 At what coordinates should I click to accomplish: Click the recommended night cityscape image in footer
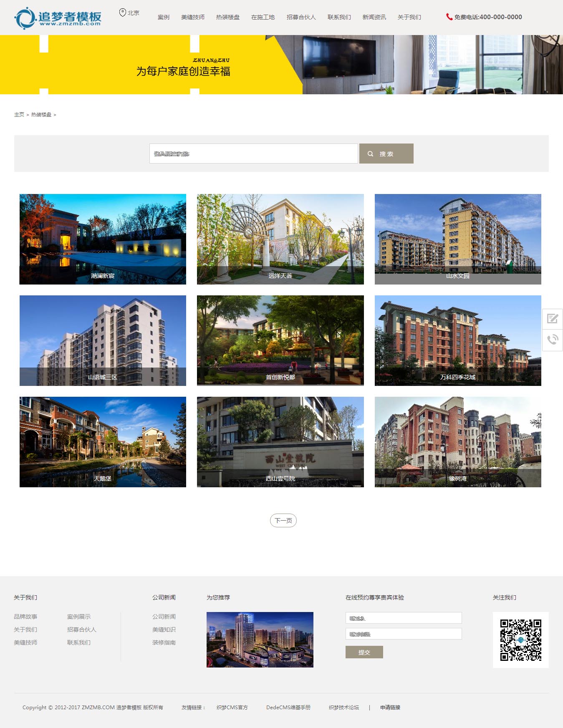(x=260, y=640)
